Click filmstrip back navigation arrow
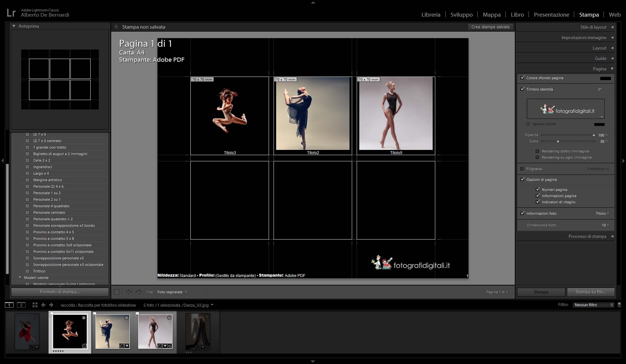The height and width of the screenshot is (364, 626). (43, 305)
